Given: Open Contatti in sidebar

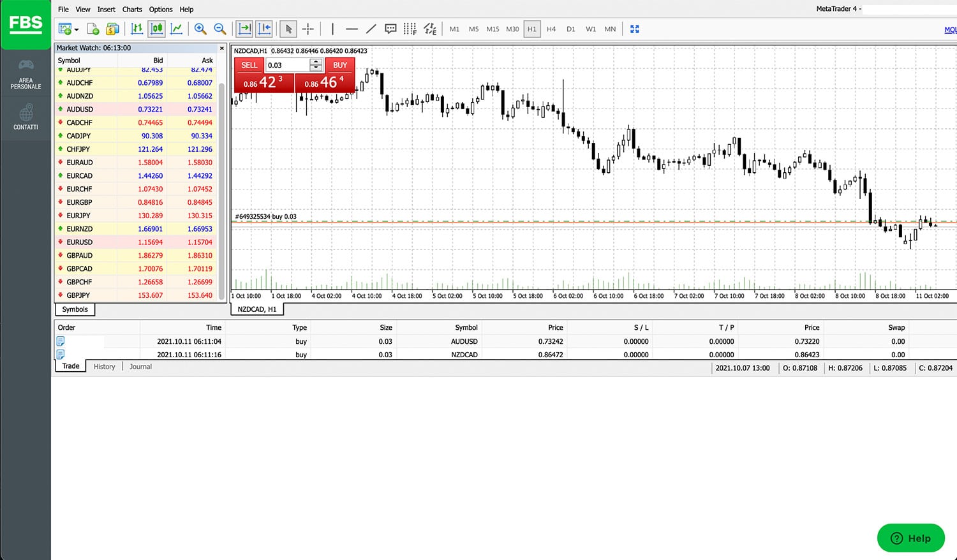Looking at the screenshot, I should (26, 117).
